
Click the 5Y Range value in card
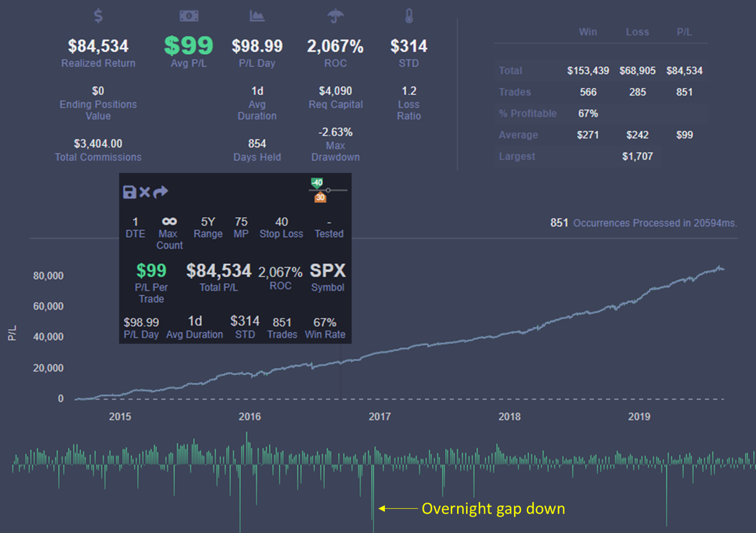click(x=208, y=221)
